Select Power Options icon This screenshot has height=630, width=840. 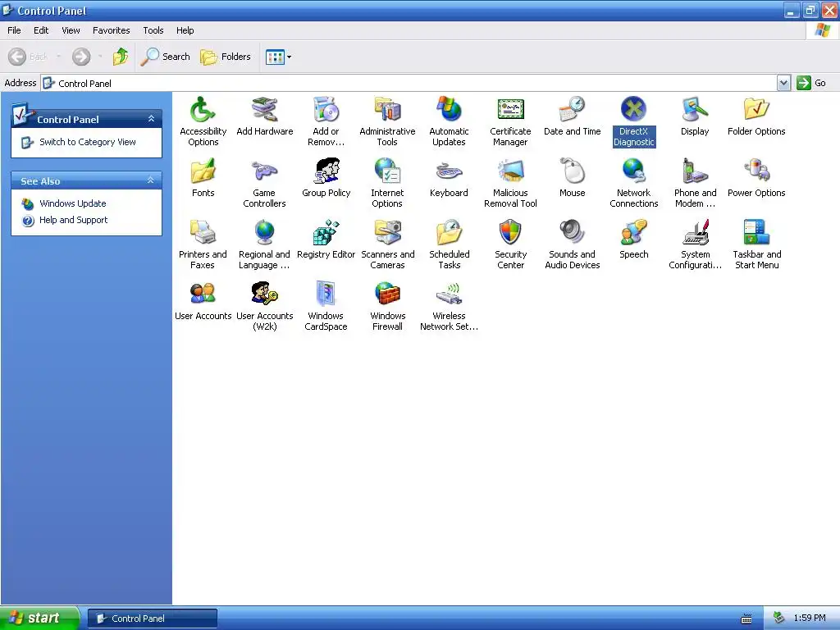(x=756, y=171)
